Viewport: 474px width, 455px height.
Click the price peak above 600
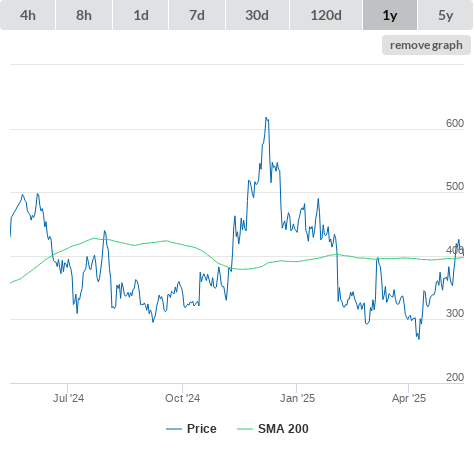[266, 118]
